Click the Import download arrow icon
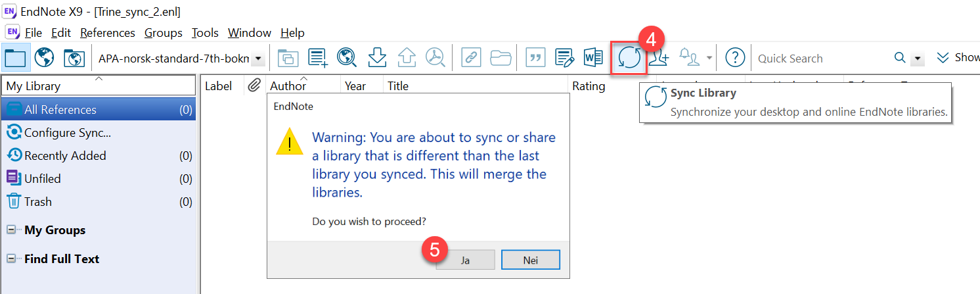The image size is (980, 294). (x=377, y=59)
